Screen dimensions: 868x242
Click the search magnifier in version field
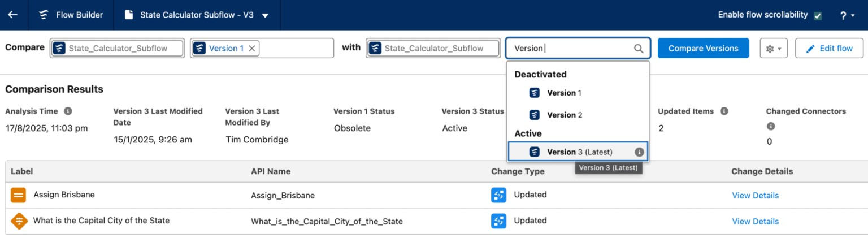(639, 49)
